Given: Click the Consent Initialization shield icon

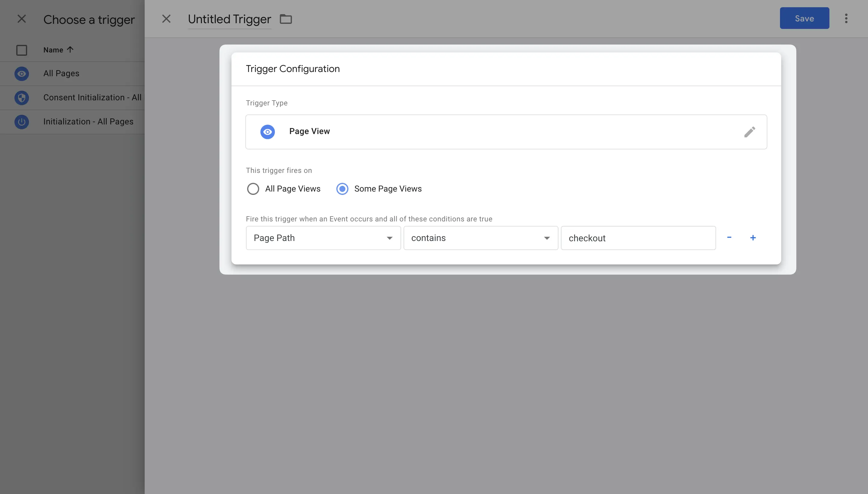Looking at the screenshot, I should pos(22,98).
